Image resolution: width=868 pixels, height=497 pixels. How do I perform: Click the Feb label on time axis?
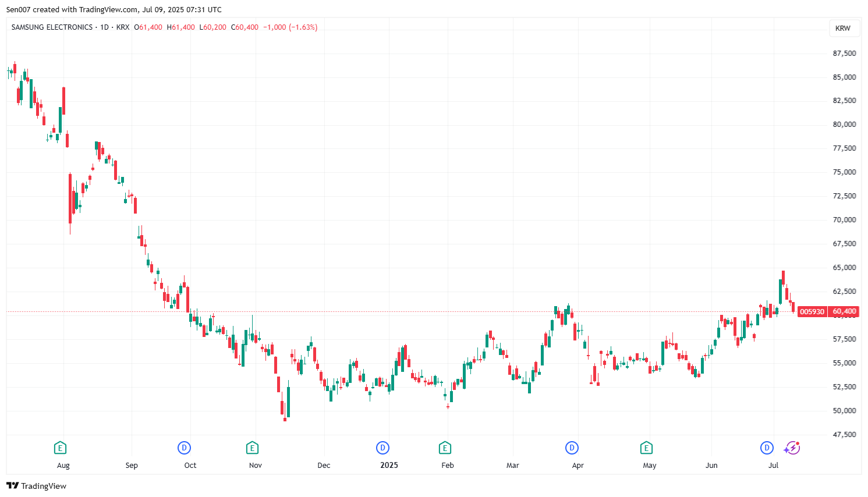tap(448, 466)
